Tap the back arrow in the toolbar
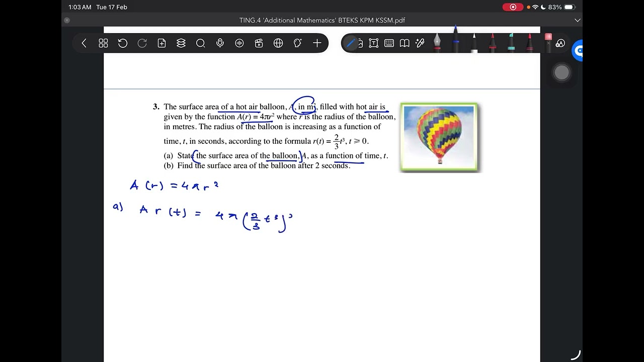The height and width of the screenshot is (362, 644). [84, 43]
